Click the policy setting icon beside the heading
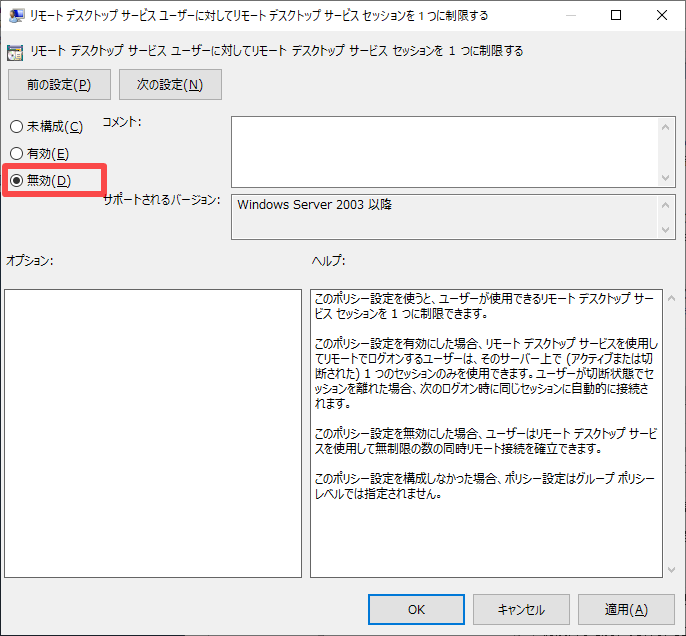 (x=15, y=52)
